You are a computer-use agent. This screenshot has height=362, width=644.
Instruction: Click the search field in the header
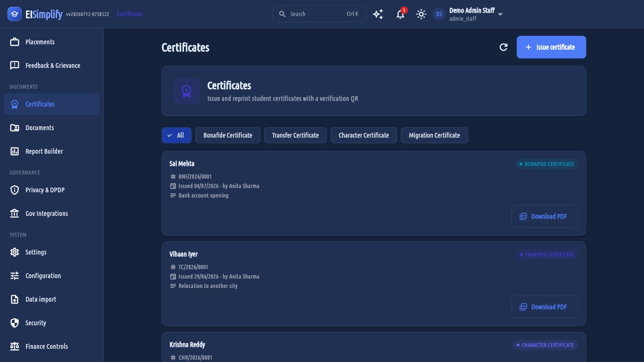click(319, 14)
